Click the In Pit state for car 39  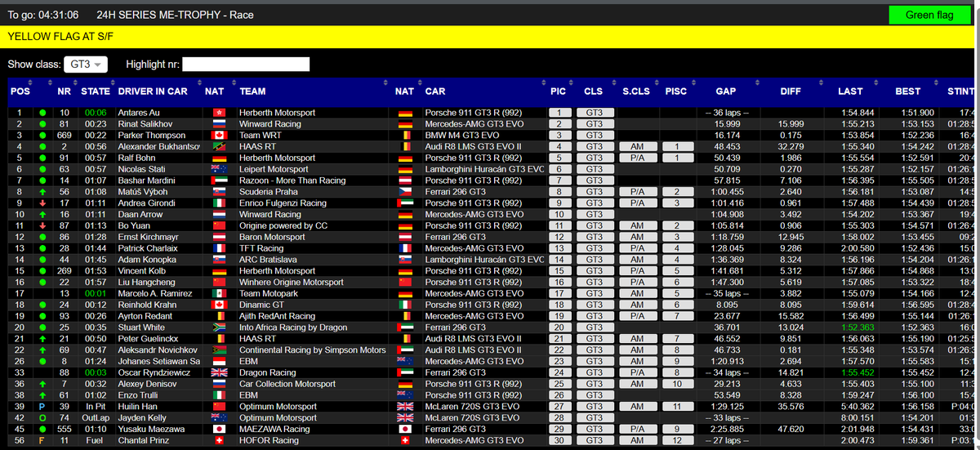(96, 406)
